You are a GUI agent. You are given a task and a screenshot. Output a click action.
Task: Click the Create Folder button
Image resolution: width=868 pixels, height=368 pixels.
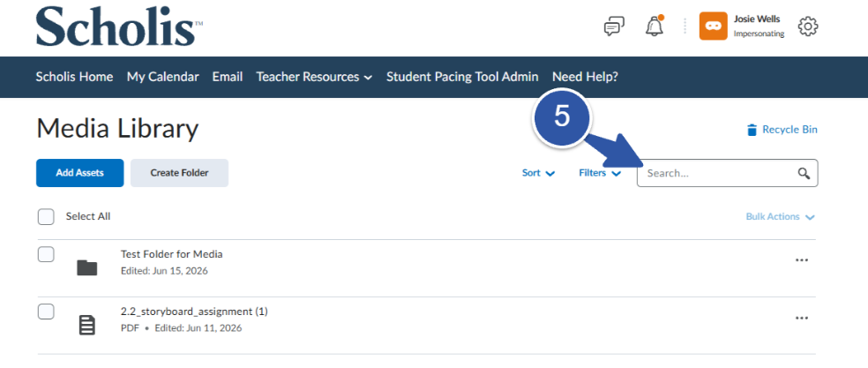point(179,173)
